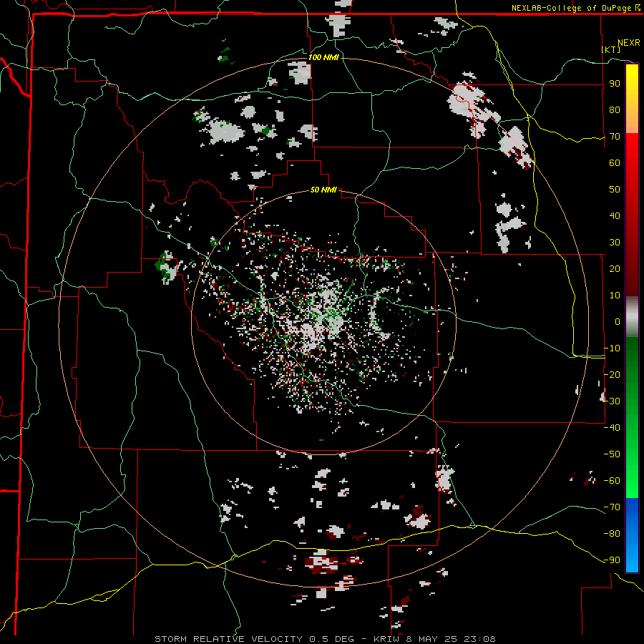This screenshot has width=644, height=644.
Task: Click the "-20" scale value
Action: (612, 375)
